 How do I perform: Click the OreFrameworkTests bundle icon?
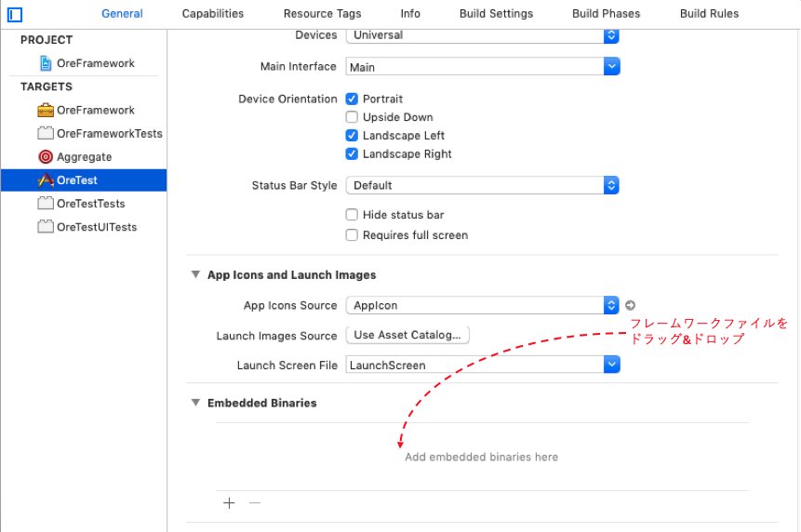(46, 134)
